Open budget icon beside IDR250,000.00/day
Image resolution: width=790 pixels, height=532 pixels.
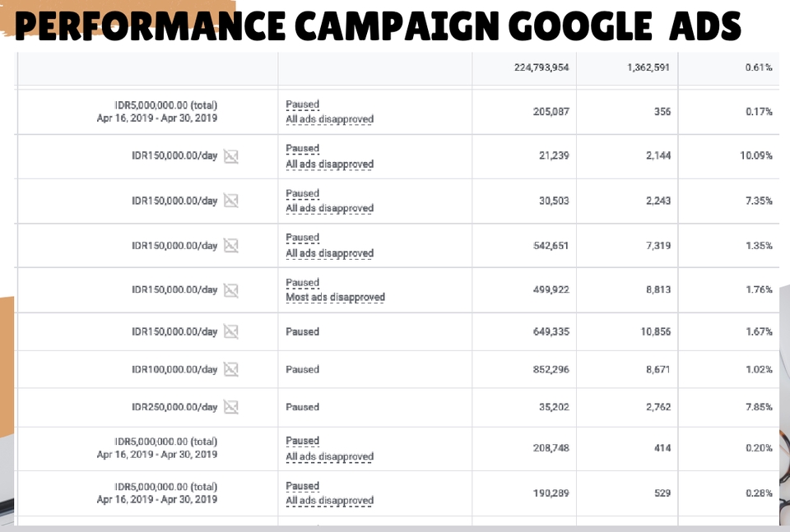click(x=230, y=407)
